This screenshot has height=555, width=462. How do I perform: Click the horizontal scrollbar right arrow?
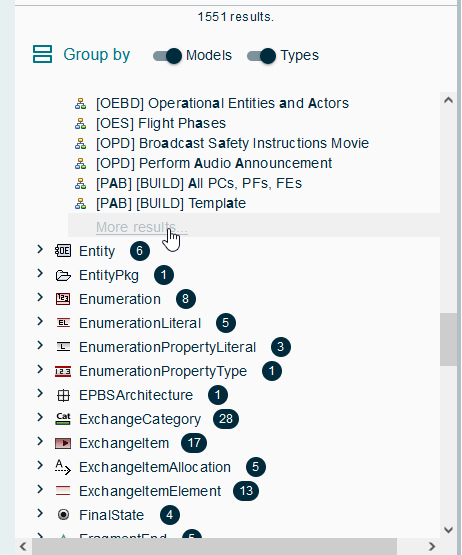pos(432,547)
